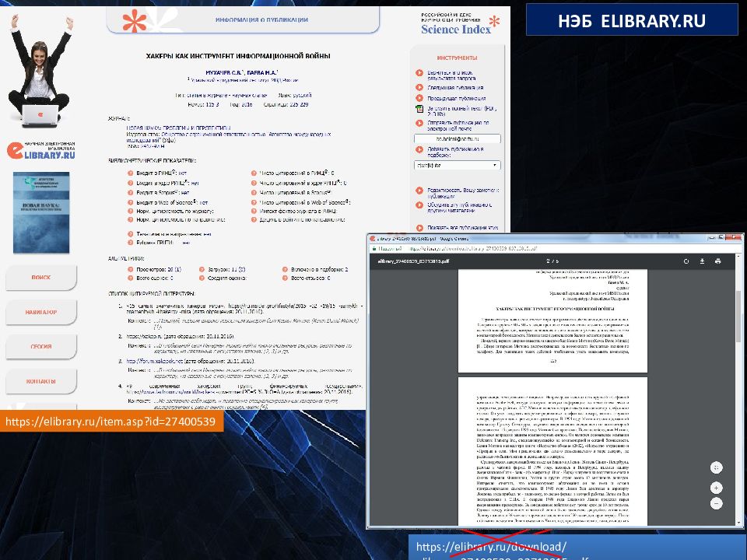
Task: Click arrow icon beside Предыдущая публикация
Action: click(419, 98)
